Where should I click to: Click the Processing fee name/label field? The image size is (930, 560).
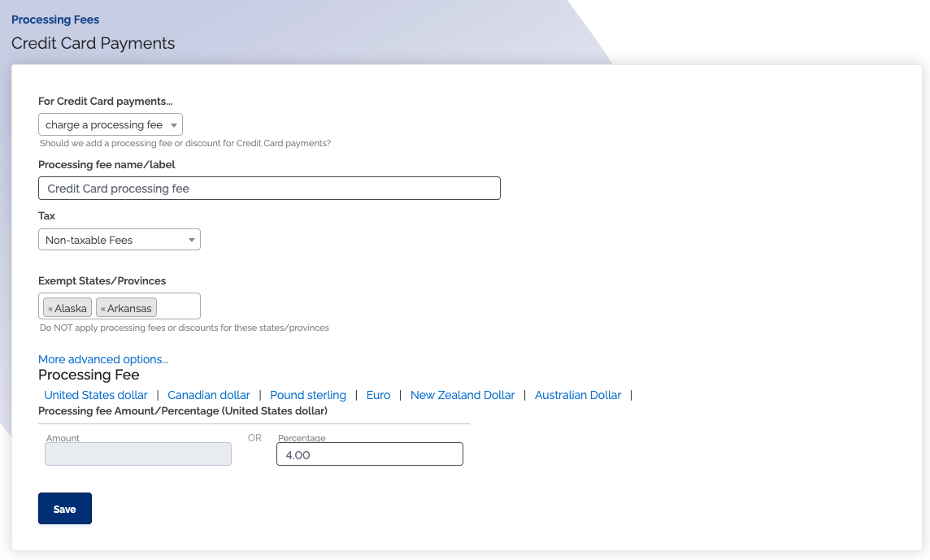coord(269,189)
